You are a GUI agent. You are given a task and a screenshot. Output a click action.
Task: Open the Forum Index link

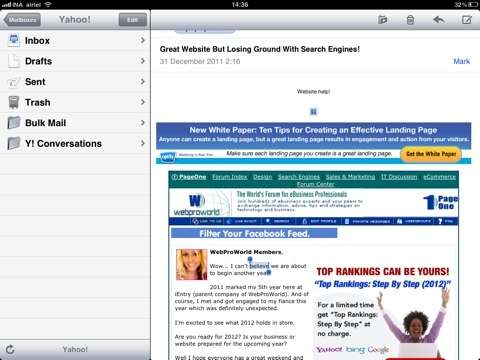click(230, 177)
